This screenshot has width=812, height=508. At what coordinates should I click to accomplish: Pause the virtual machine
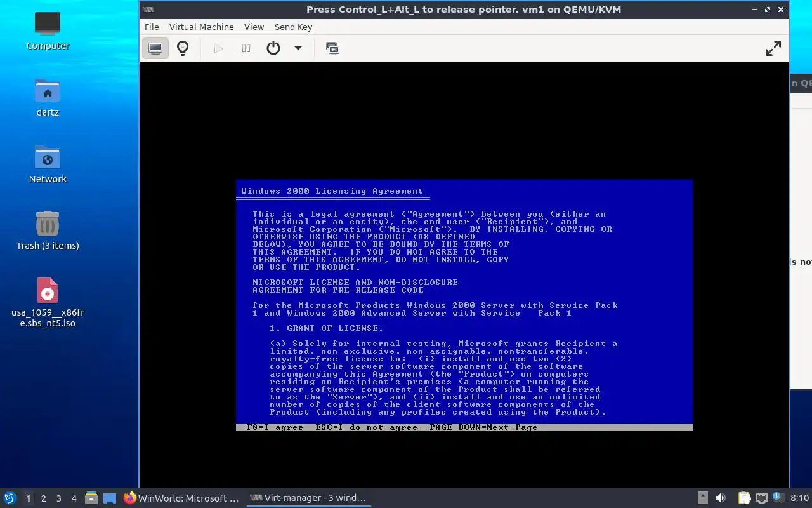[x=246, y=48]
